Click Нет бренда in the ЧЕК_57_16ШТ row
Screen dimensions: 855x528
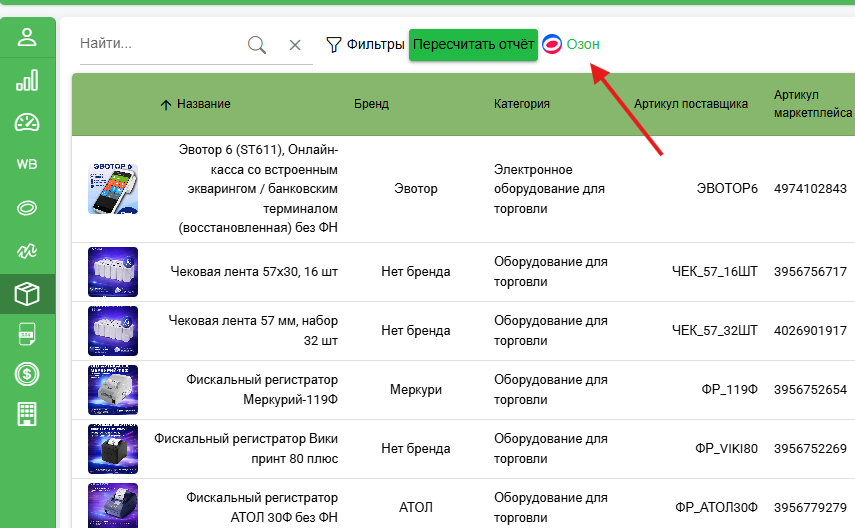416,272
